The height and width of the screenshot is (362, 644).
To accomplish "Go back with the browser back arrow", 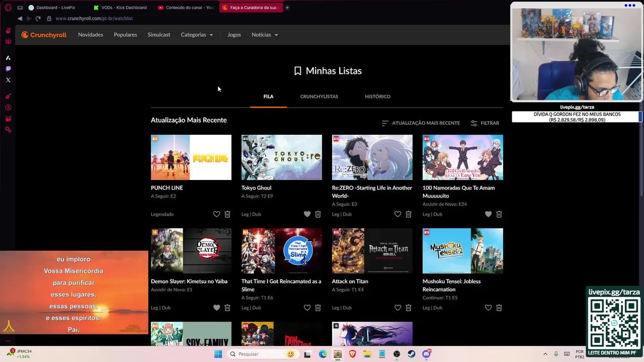I will point(20,19).
